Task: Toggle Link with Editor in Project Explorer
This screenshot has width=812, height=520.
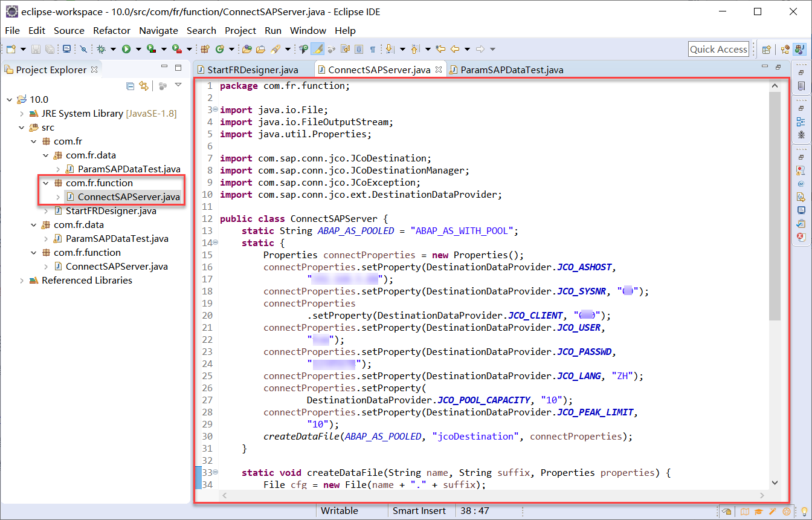Action: coord(144,86)
